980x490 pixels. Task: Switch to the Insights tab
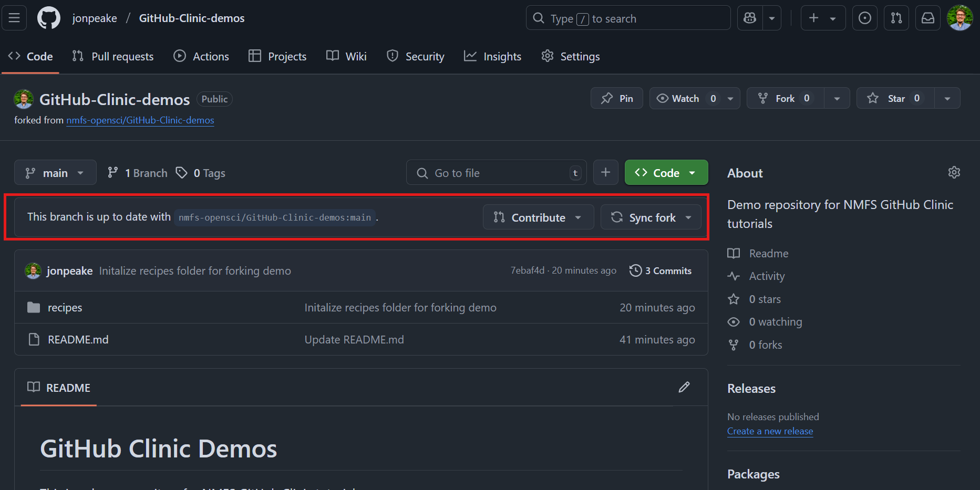[492, 56]
